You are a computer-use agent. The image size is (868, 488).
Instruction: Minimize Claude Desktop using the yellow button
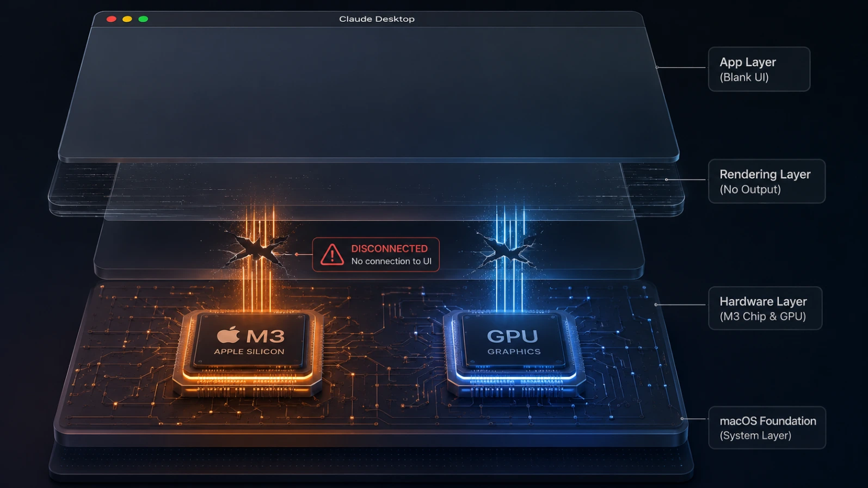[127, 19]
